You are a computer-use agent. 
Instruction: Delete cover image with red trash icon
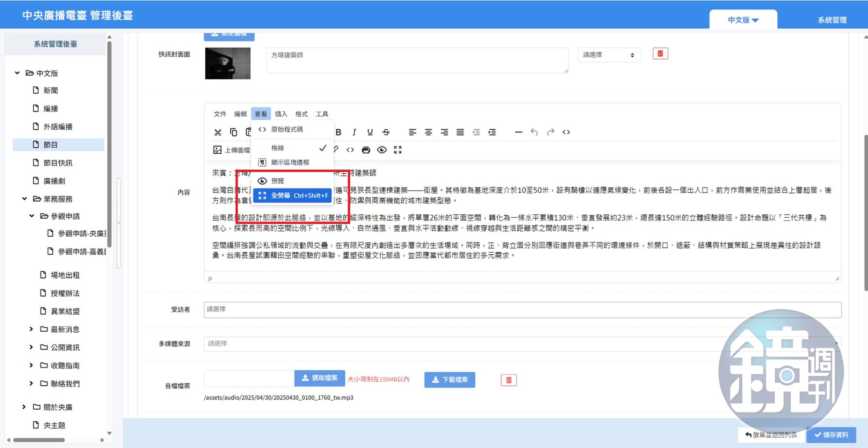[x=660, y=53]
